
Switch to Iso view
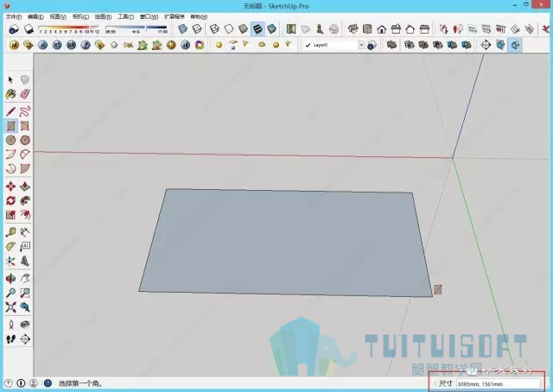(x=353, y=28)
